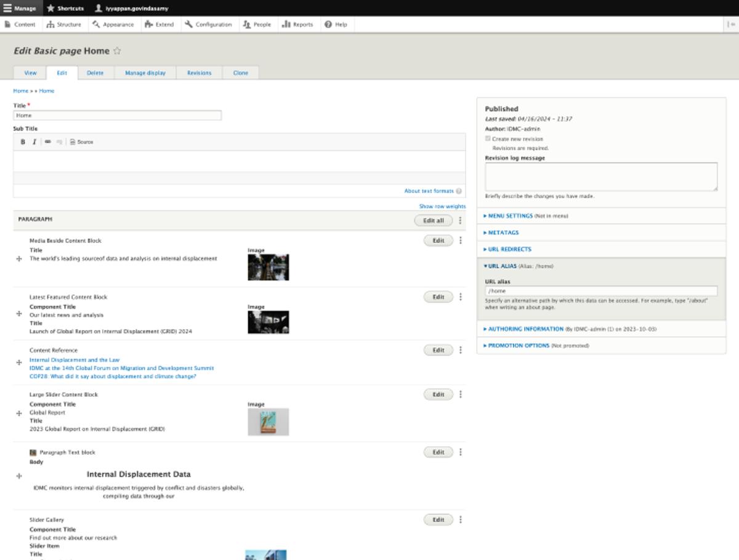The image size is (739, 560).
Task: Add page to shortcuts with star icon
Action: (x=118, y=51)
